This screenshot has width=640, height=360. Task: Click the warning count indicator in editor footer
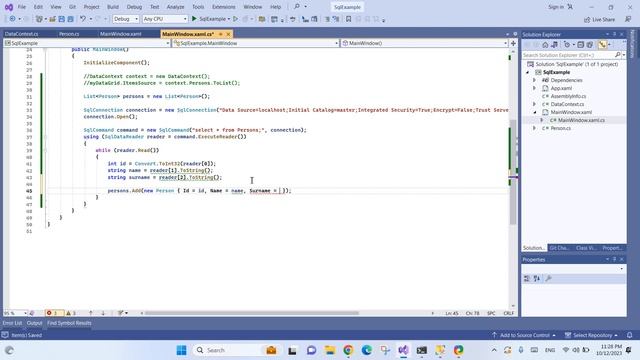pos(71,313)
